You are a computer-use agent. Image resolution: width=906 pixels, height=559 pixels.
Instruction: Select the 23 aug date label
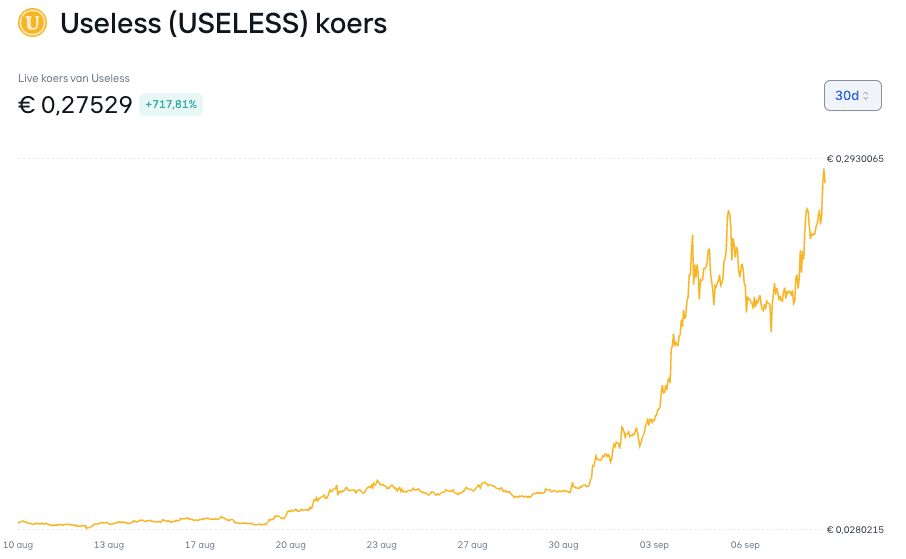(381, 545)
